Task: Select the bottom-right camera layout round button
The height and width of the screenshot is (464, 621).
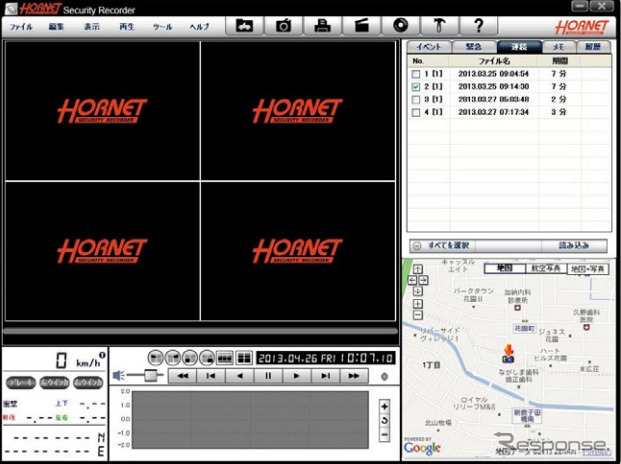Action: pyautogui.click(x=207, y=358)
